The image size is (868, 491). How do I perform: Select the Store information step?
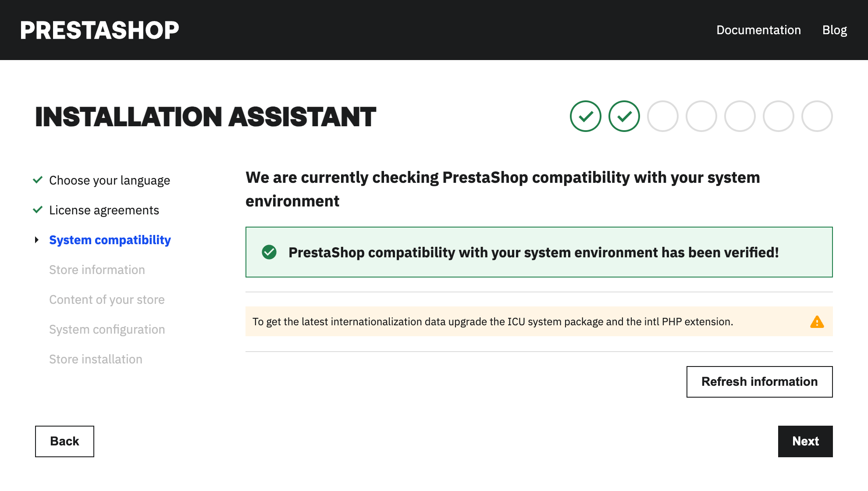97,270
